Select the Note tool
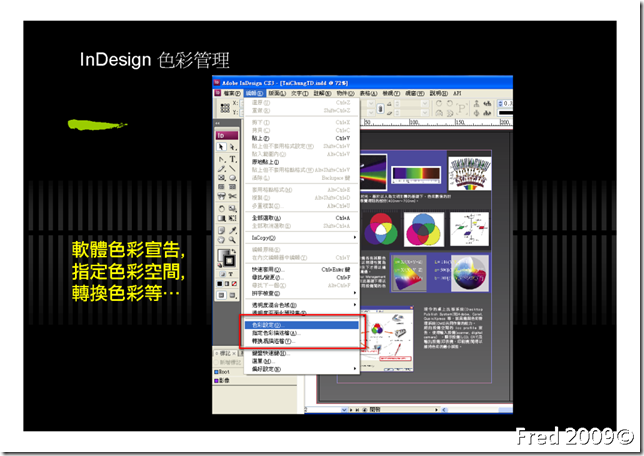This screenshot has height=456, width=644. click(221, 230)
